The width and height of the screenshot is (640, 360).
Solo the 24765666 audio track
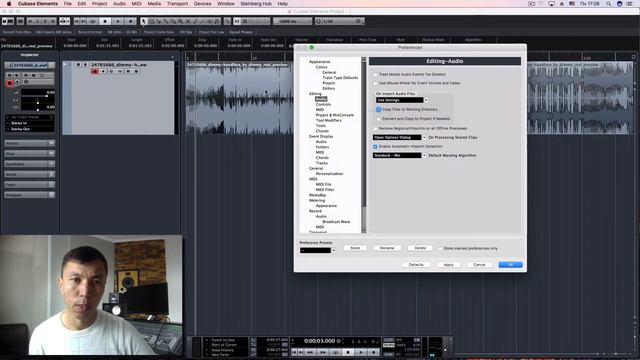[x=85, y=64]
